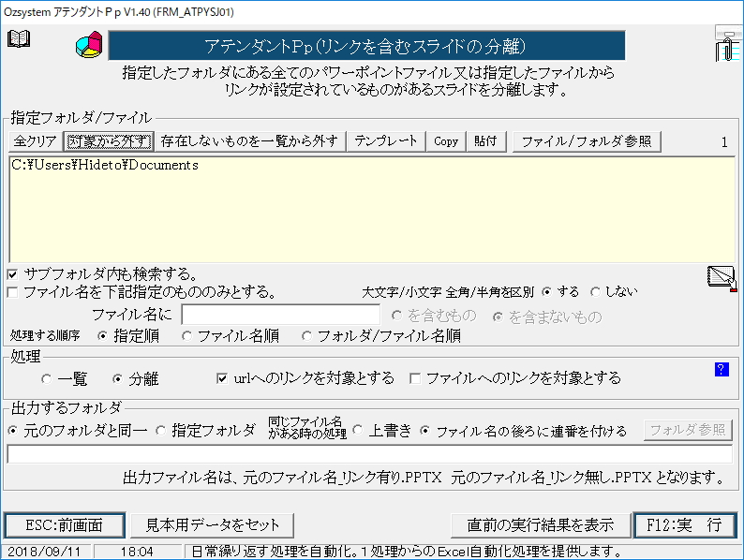
Task: Open help via blue question mark icon
Action: (x=721, y=369)
